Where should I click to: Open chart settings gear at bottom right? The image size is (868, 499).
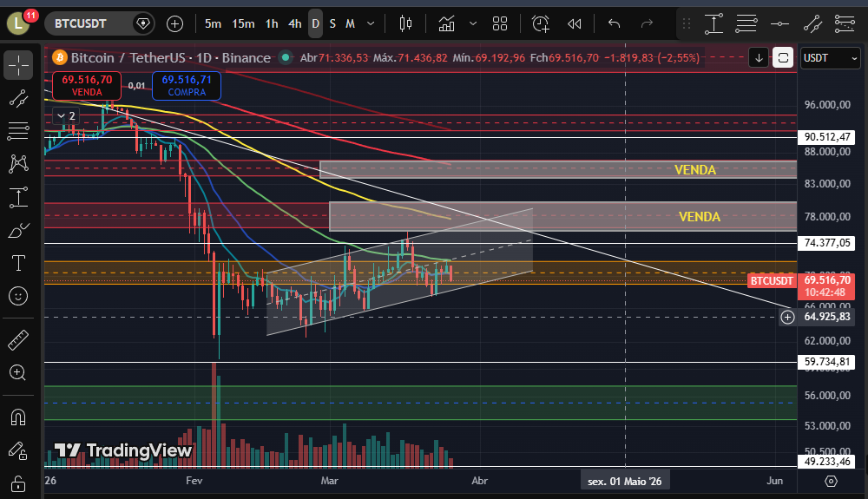point(831,482)
